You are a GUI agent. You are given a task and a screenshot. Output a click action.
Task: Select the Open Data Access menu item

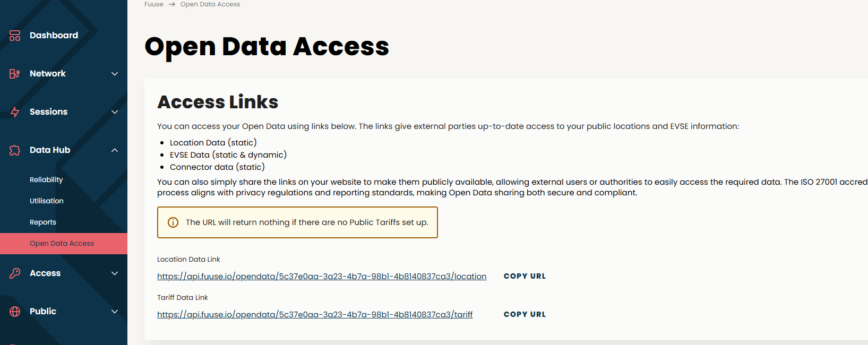tap(64, 244)
